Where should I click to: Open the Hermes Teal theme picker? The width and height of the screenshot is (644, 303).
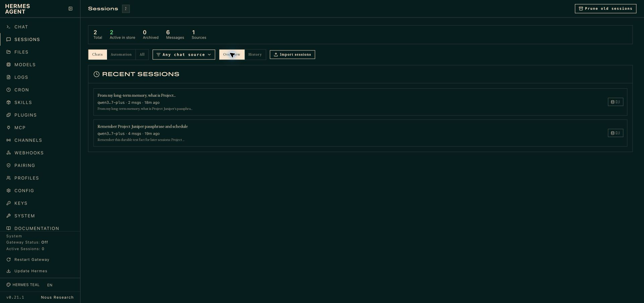(23, 285)
